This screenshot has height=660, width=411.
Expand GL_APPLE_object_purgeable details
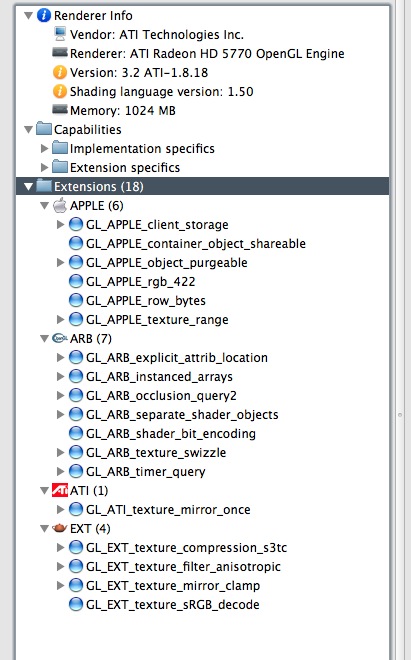[61, 262]
